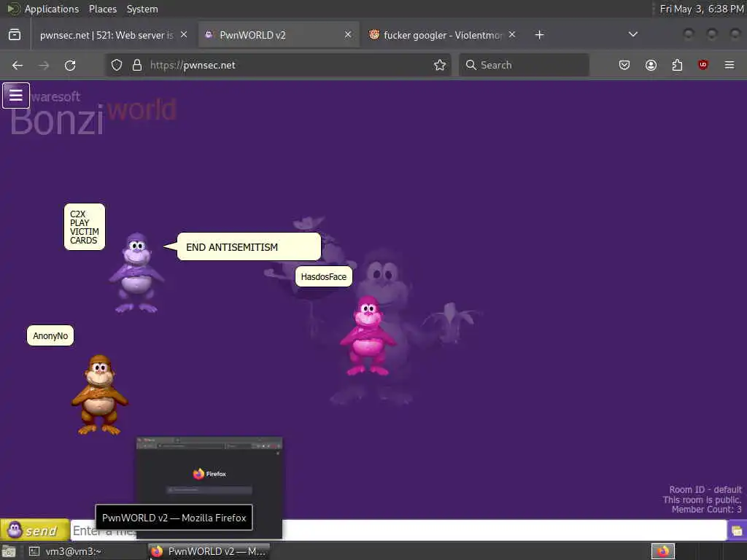Open the Firefox View tab icon

tap(15, 35)
